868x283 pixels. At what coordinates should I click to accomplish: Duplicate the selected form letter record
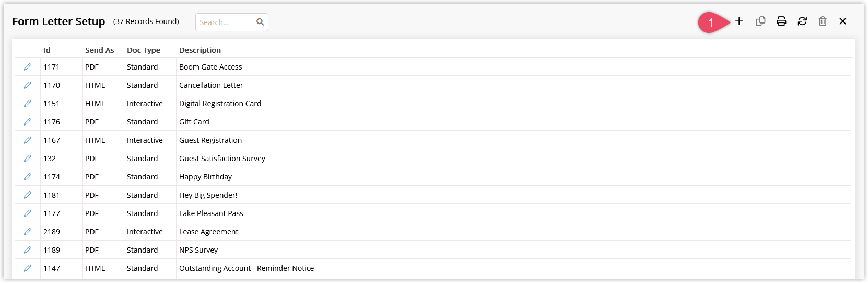[x=760, y=21]
